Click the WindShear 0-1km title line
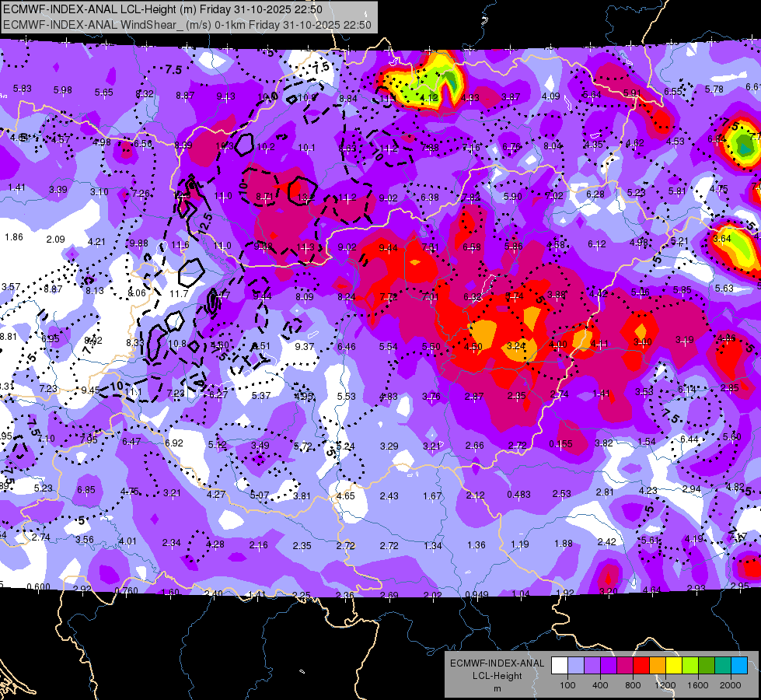This screenshot has height=700, width=761. pos(187,25)
